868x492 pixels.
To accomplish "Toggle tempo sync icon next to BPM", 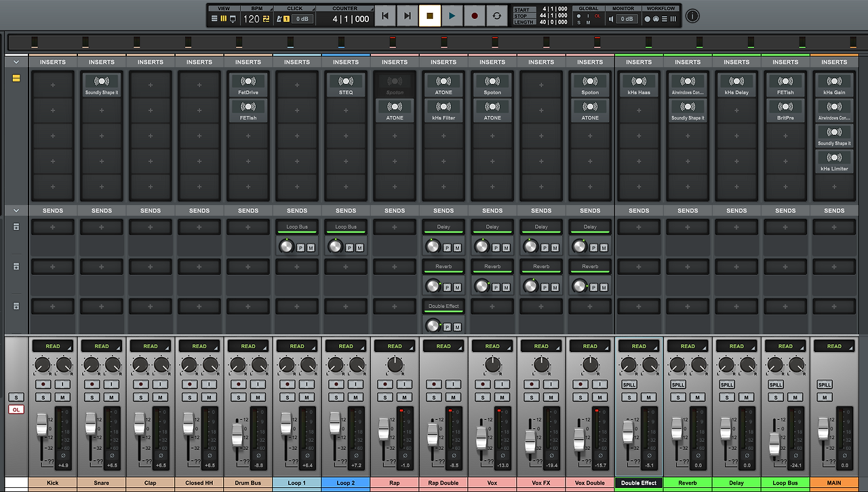I will (266, 19).
